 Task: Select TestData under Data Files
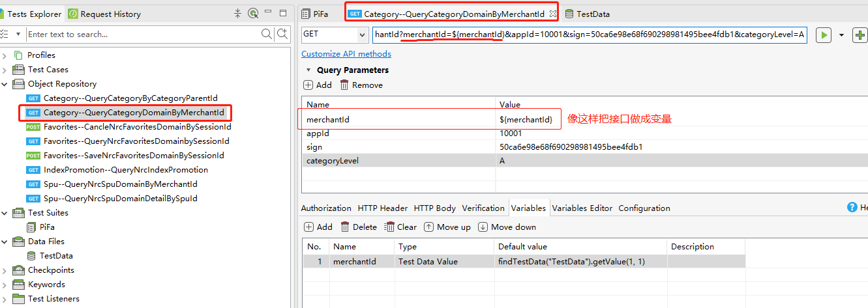coord(56,256)
